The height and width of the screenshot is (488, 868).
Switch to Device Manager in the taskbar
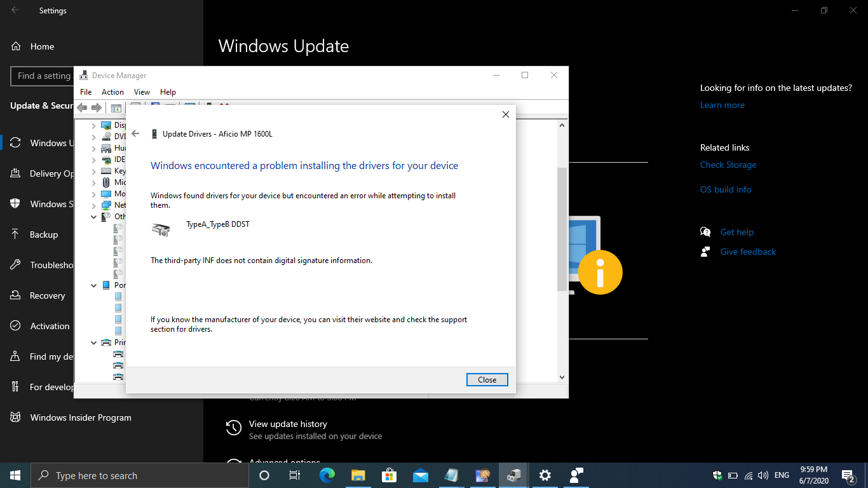(x=514, y=475)
